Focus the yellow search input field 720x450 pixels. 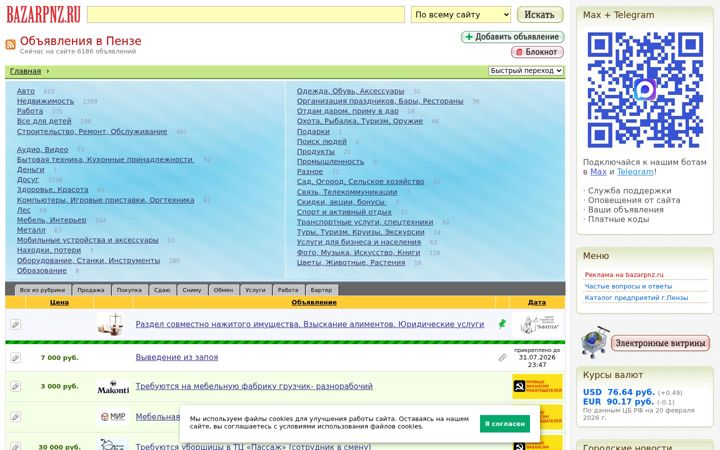(246, 15)
